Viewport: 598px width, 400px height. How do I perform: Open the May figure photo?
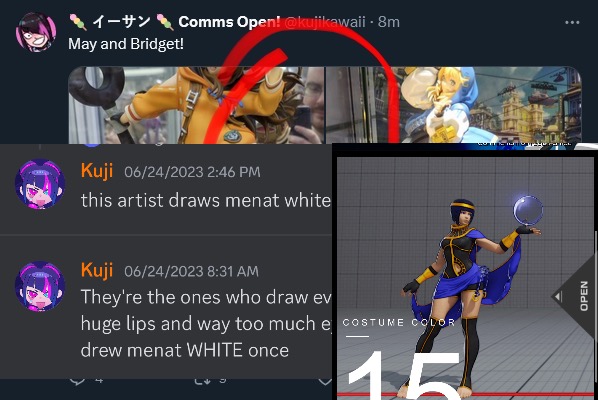[x=196, y=105]
